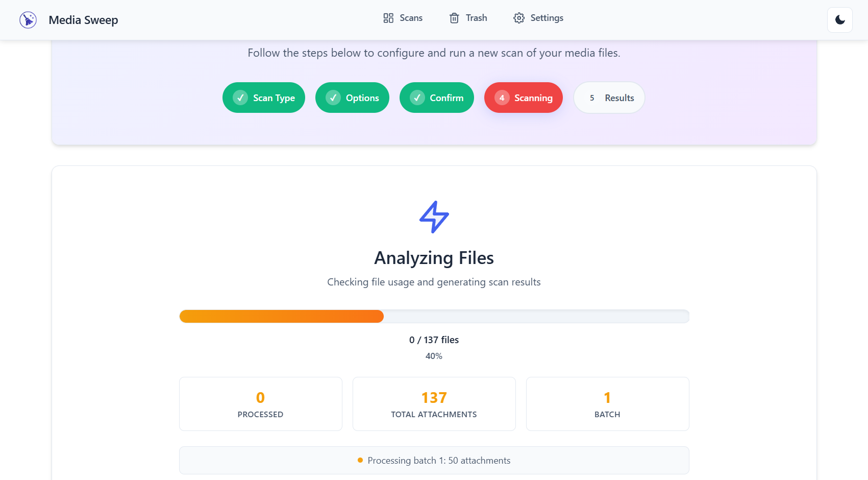Click the red step 4 number badge
This screenshot has height=480, width=868.
coord(502,98)
